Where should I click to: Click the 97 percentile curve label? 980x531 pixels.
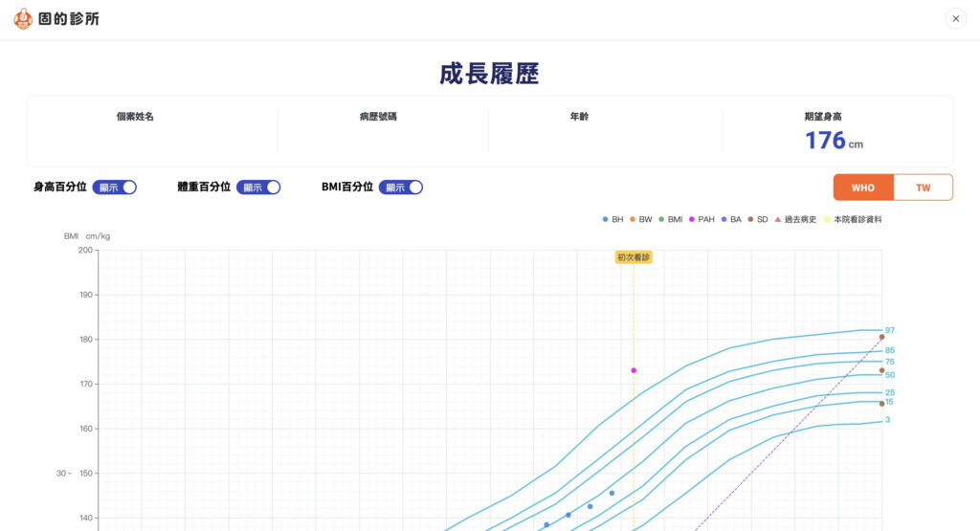890,330
